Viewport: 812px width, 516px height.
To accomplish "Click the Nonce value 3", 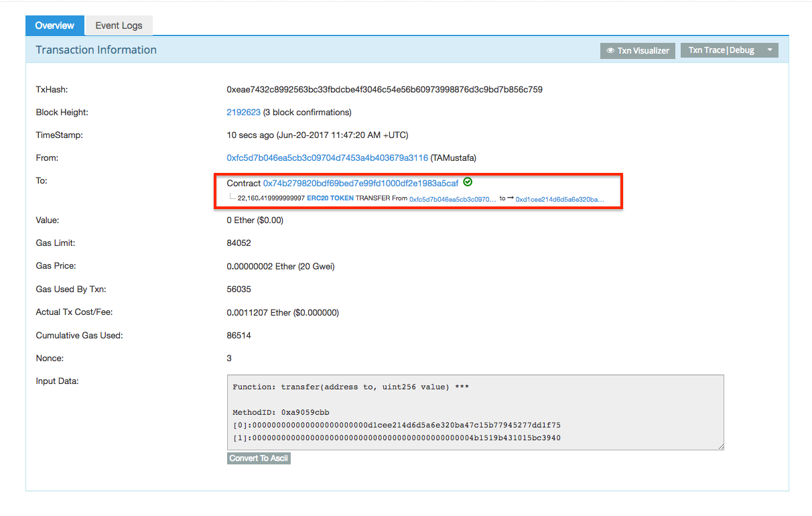I will (230, 359).
